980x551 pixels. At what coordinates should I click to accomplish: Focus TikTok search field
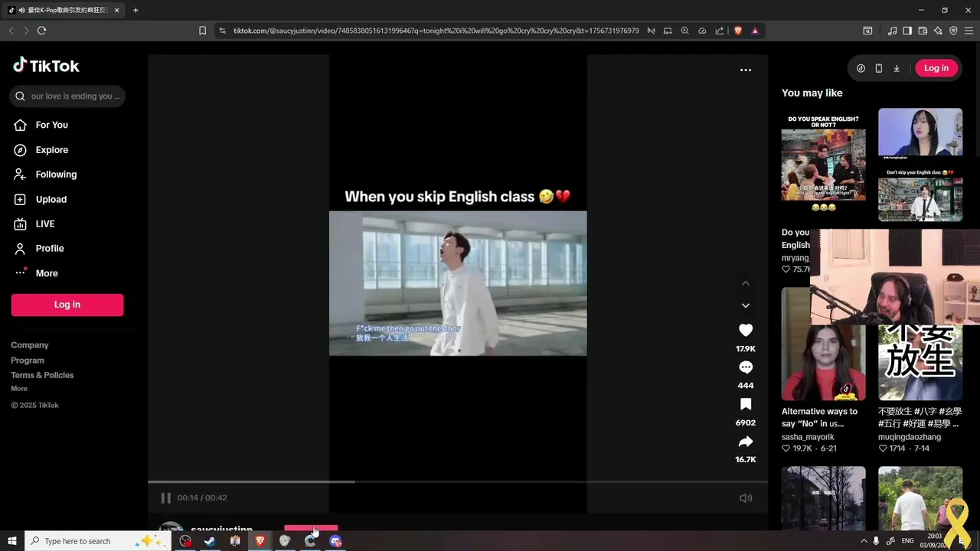click(x=67, y=96)
